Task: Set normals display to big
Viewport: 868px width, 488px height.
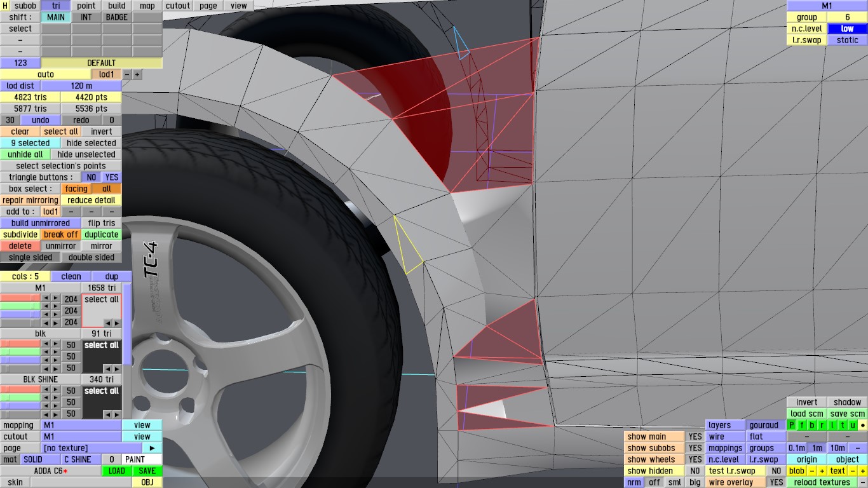Action: [x=695, y=482]
